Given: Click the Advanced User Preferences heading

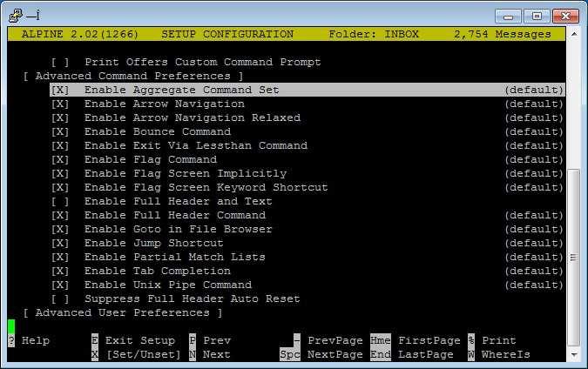Looking at the screenshot, I should pos(123,312).
